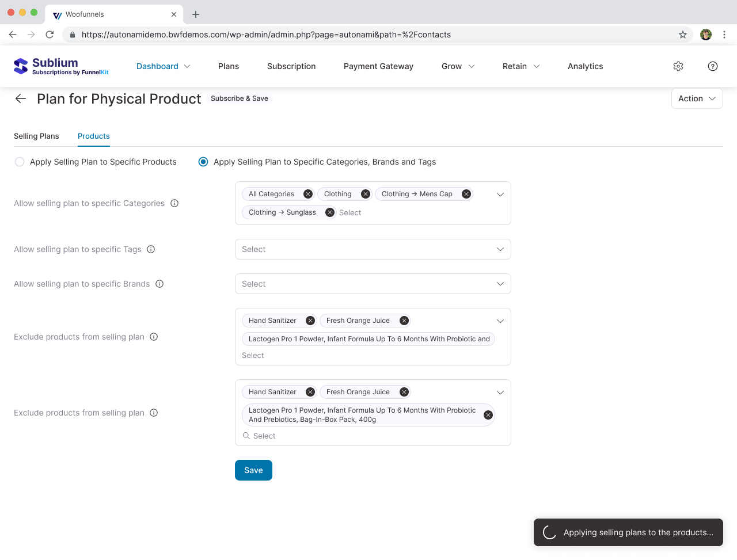Open the Action dropdown button
Screen dimensions: 737x560
(697, 98)
